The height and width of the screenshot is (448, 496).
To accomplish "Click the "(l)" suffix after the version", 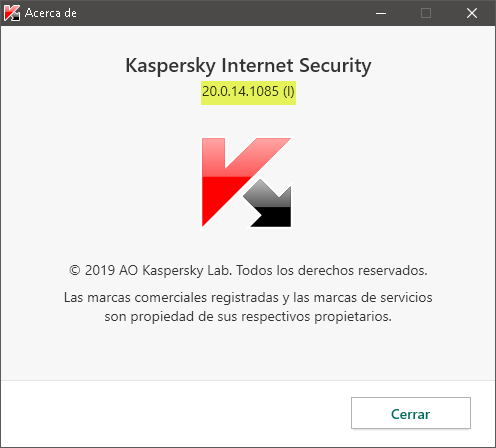I will click(x=289, y=92).
